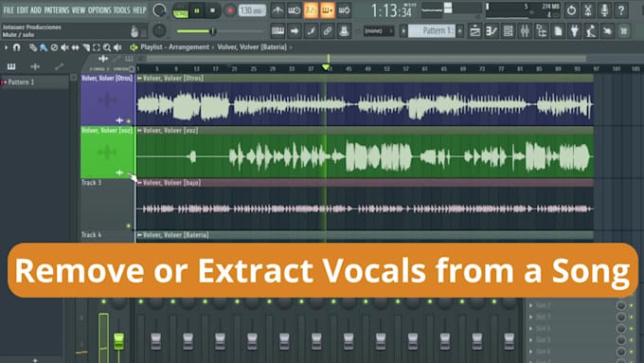644x363 pixels.
Task: Open the HELP menu
Action: coord(139,9)
